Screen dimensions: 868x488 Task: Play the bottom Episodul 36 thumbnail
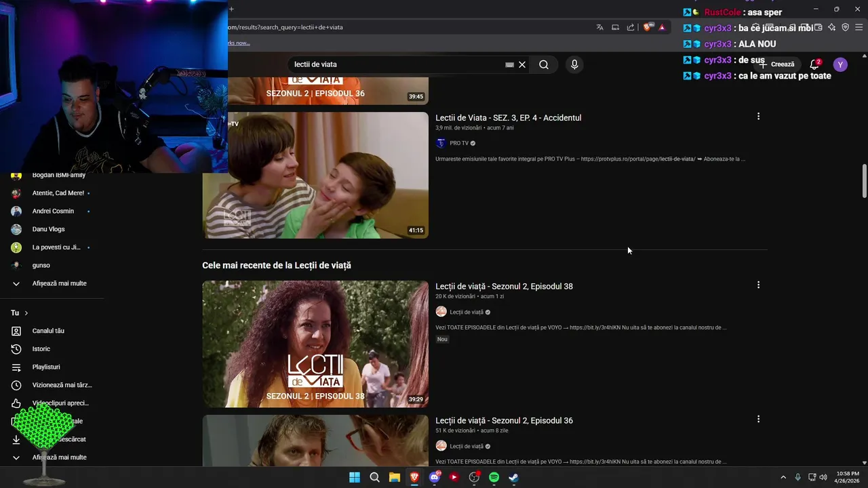[315, 440]
